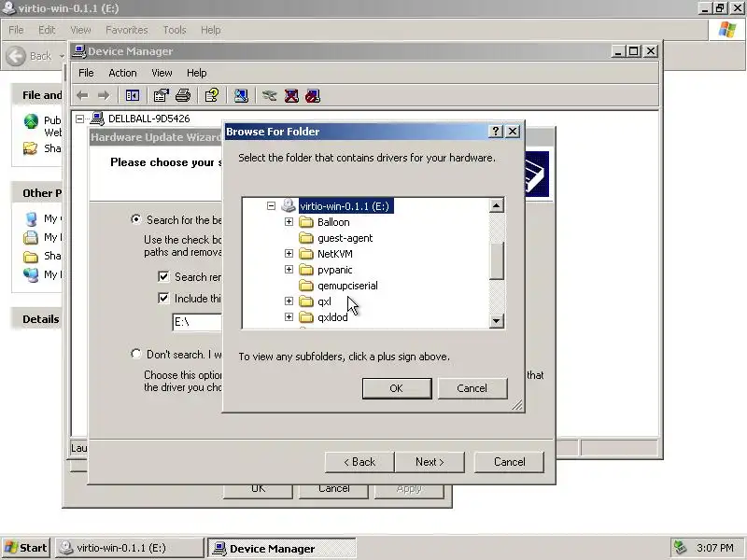Click the Explorer Back arrow button
This screenshot has width=747, height=560.
point(16,56)
